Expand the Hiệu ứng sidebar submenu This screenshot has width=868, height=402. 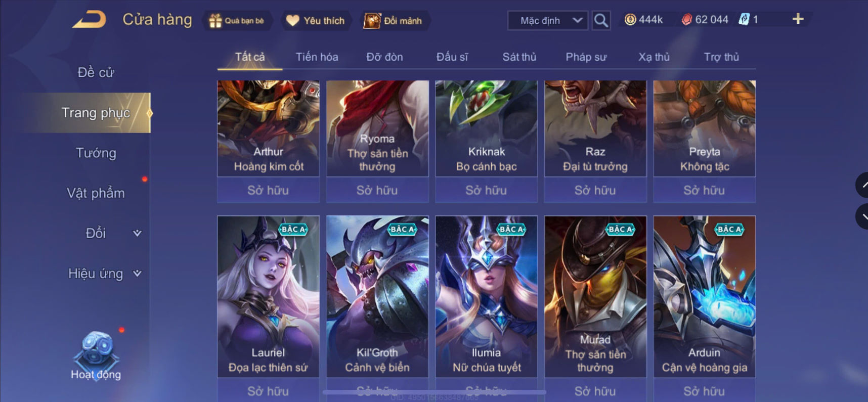coord(137,274)
